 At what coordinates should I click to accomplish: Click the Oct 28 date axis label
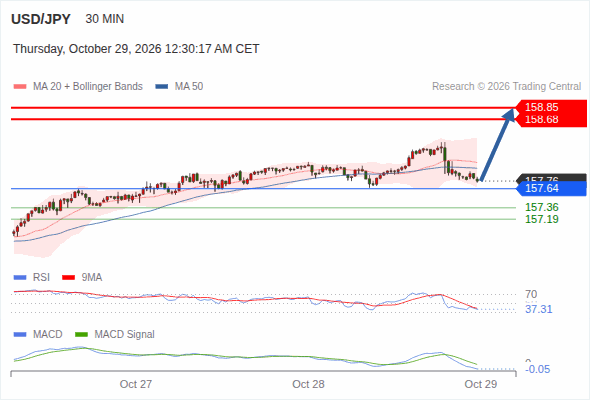308,384
